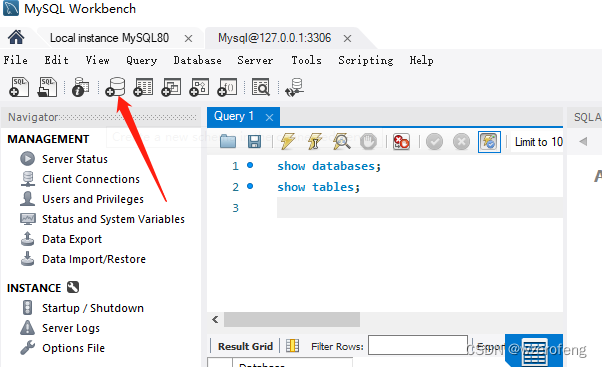Open Data Import/Restore

pyautogui.click(x=94, y=259)
